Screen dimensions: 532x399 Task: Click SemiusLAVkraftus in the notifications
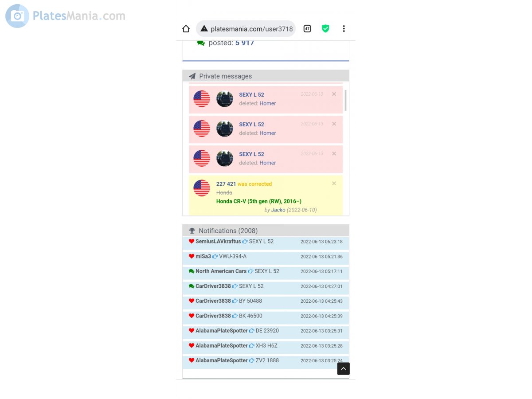point(218,242)
